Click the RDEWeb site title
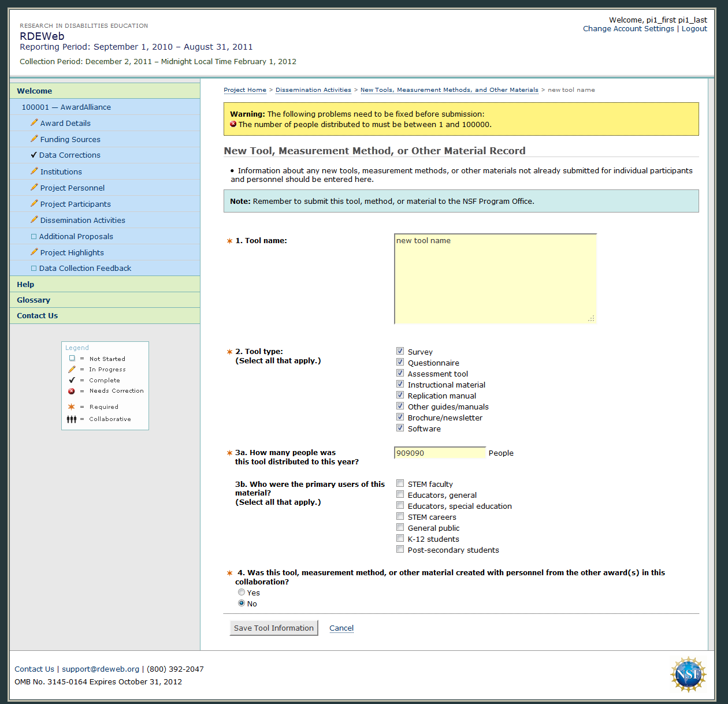 point(42,36)
